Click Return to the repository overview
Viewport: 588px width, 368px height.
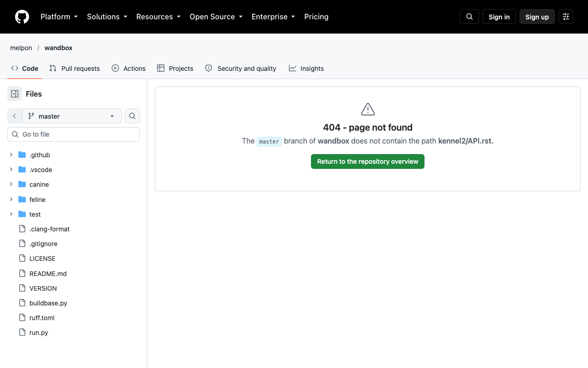pyautogui.click(x=367, y=161)
